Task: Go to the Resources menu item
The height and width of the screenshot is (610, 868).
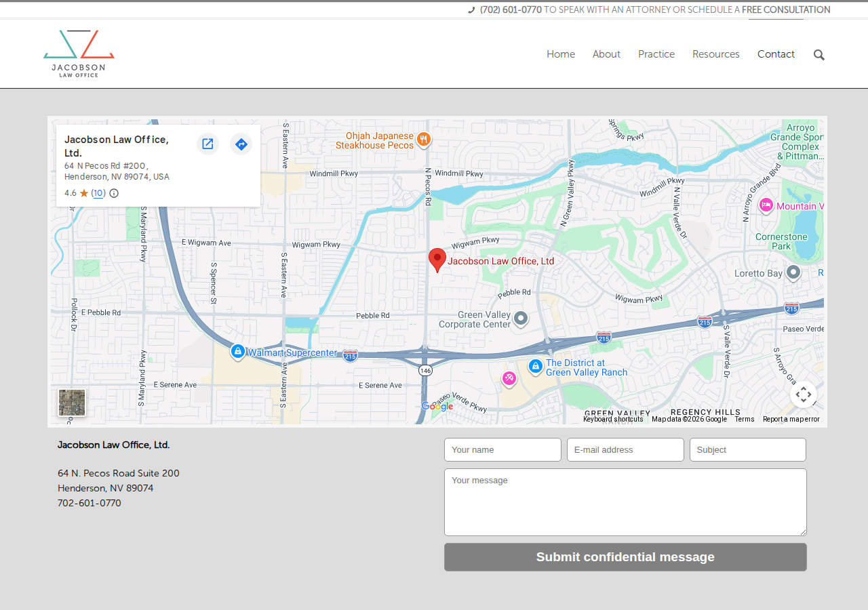Action: 716,54
